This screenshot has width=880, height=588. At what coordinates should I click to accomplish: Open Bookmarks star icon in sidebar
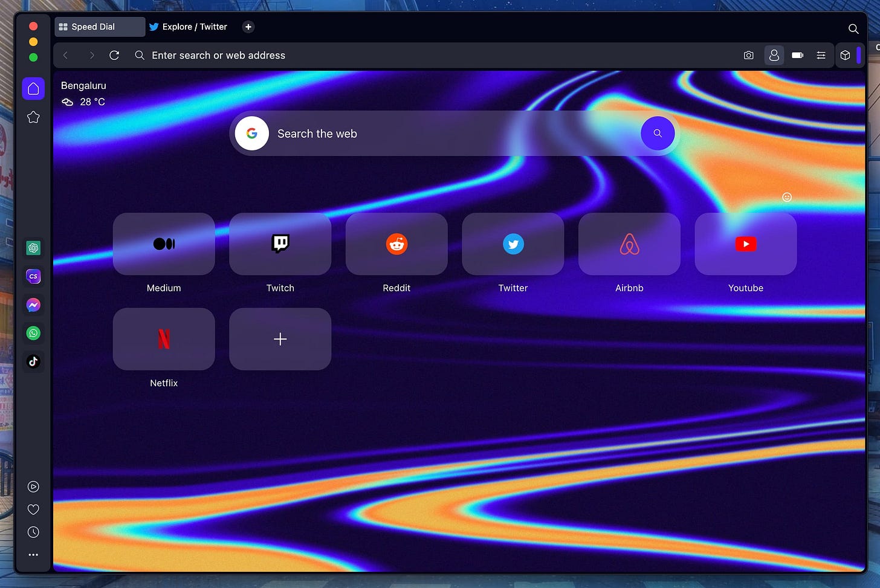click(x=33, y=117)
